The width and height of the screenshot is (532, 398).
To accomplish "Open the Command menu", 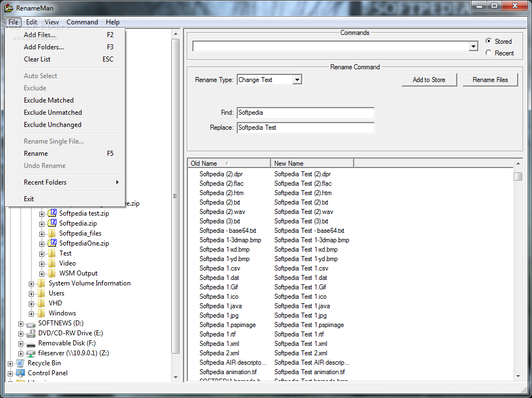I will coord(83,22).
